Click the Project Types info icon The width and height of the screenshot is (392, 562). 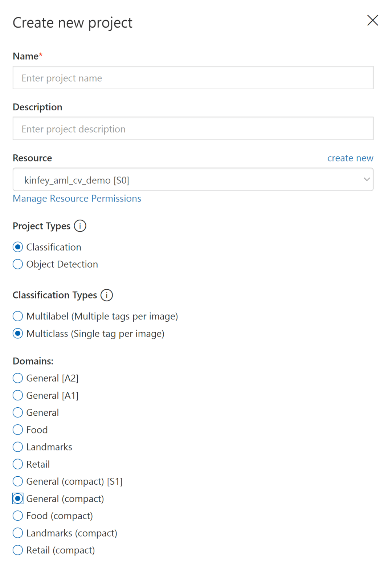click(x=80, y=226)
